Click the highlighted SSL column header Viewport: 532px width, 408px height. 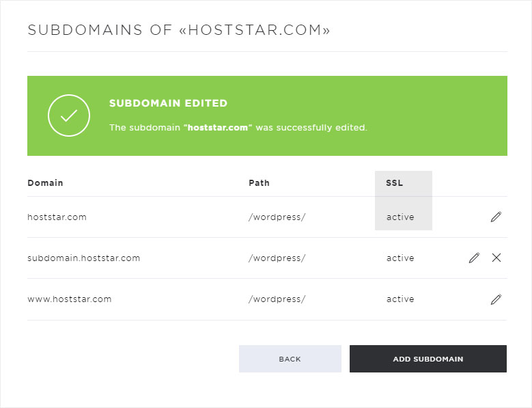point(394,183)
